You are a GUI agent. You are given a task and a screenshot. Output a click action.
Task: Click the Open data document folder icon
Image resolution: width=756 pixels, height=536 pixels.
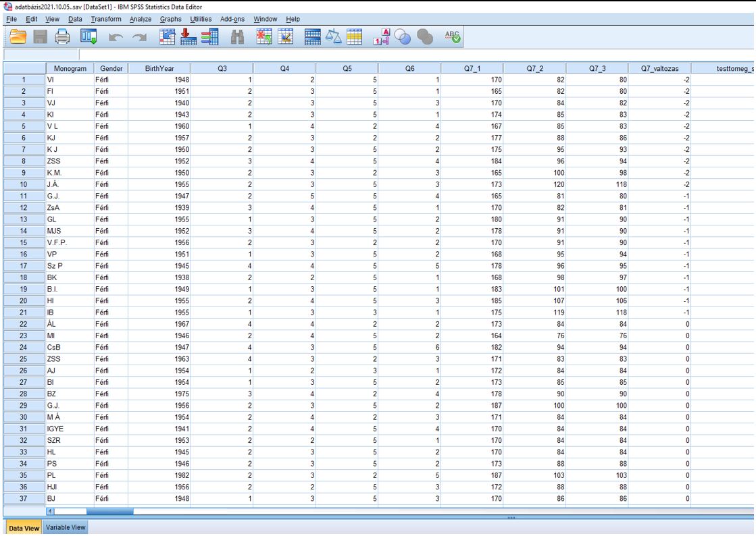tap(17, 38)
